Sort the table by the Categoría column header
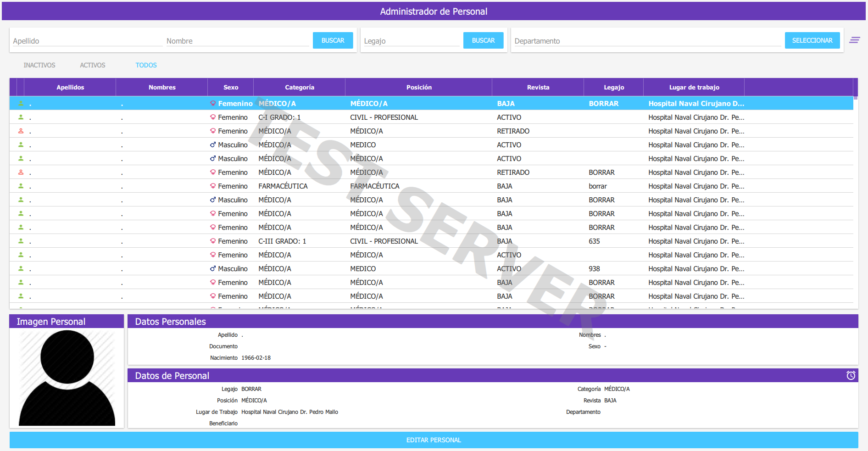This screenshot has height=451, width=868. tap(299, 87)
